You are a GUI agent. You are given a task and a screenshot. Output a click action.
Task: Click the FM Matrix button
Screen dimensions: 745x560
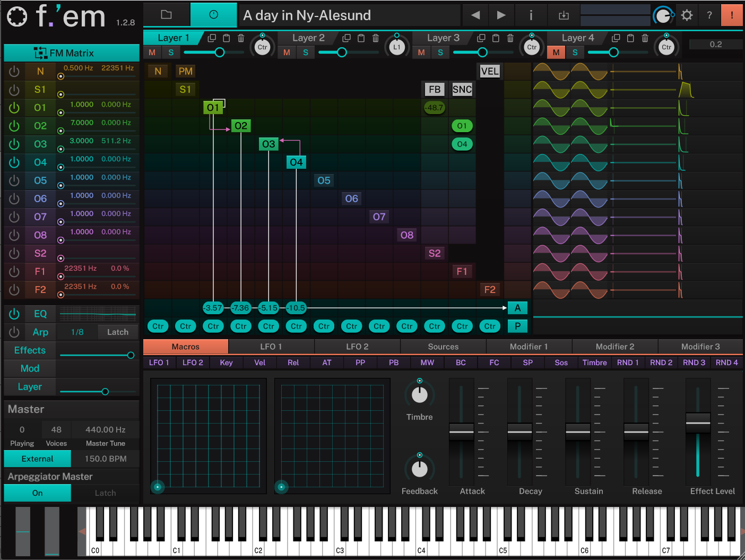coord(71,53)
